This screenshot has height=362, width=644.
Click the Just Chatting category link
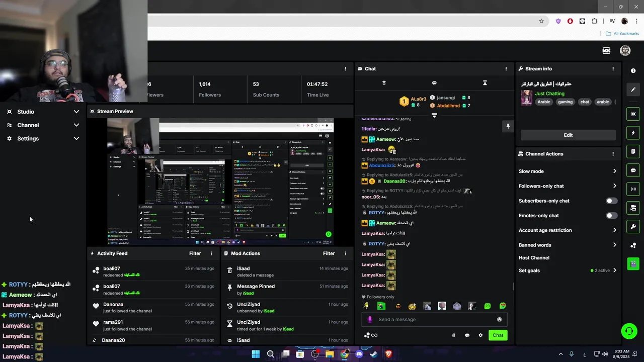click(x=549, y=94)
